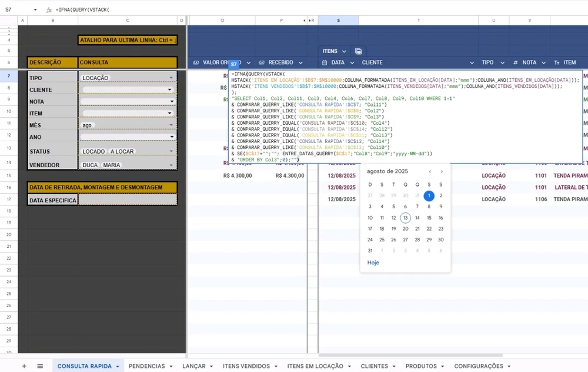Click the DATA column calendar type icon

coord(324,62)
